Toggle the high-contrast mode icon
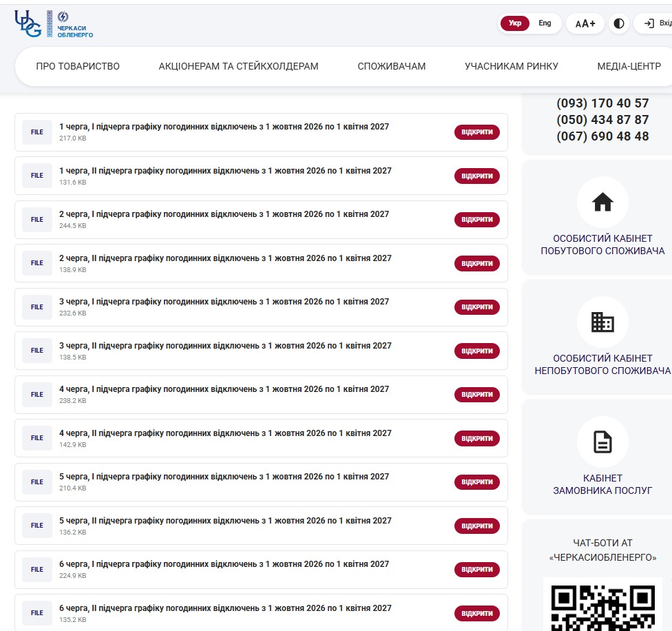The height and width of the screenshot is (631, 672). point(619,23)
